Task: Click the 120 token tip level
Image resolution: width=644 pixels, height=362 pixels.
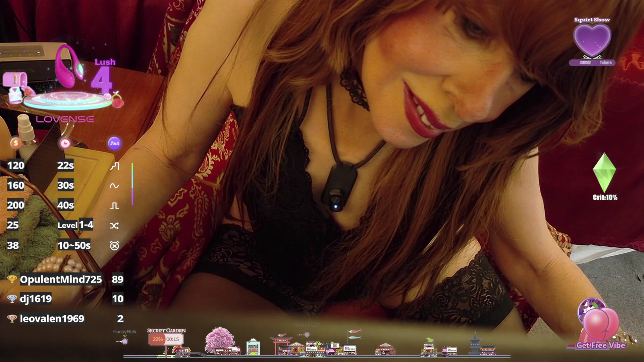Action: 16,166
